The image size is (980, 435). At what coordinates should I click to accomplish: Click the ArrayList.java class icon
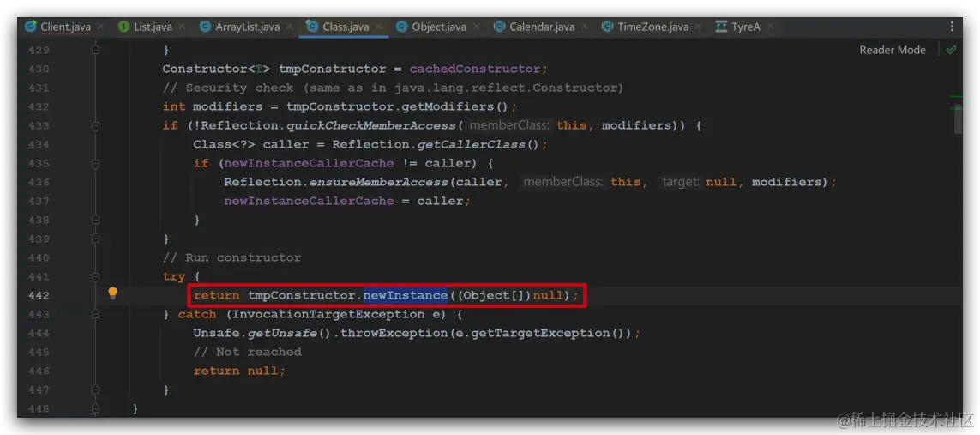pyautogui.click(x=205, y=27)
